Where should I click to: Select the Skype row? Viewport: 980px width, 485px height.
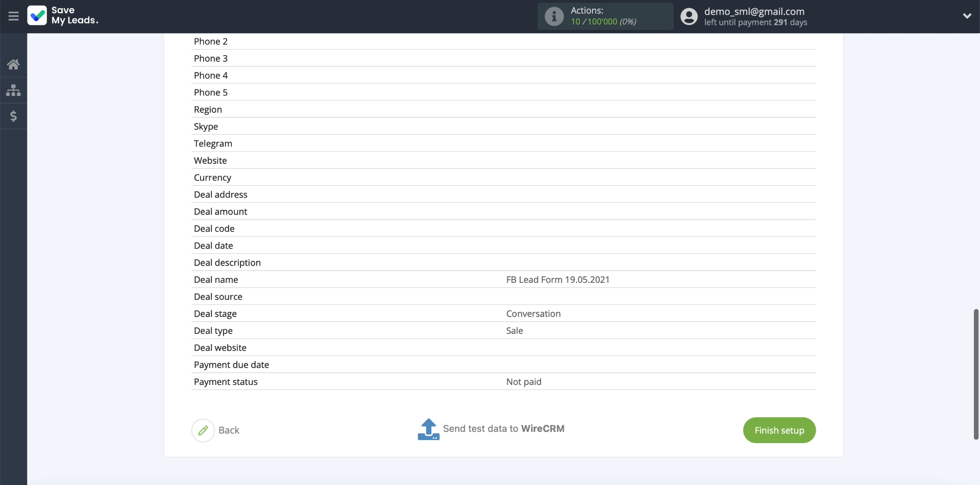(503, 127)
